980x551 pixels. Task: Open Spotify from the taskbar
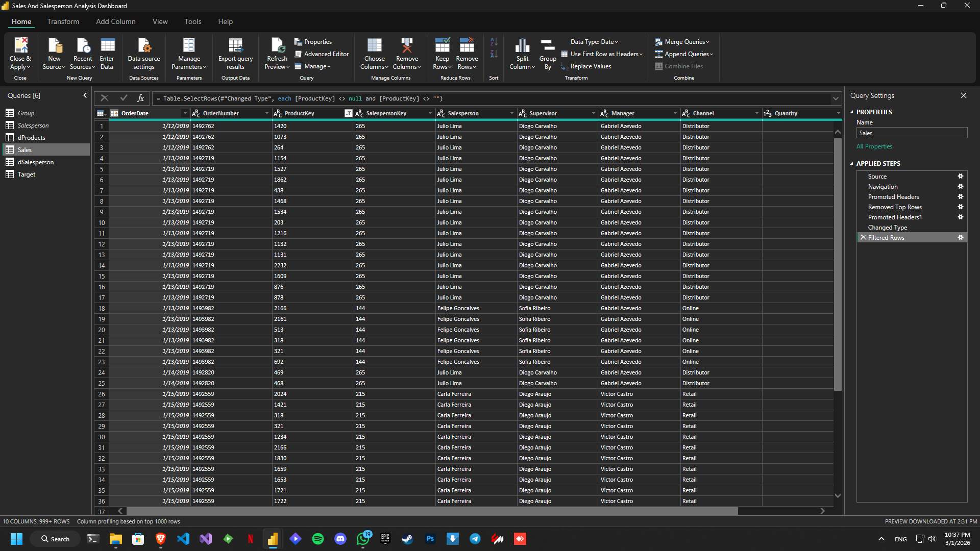click(x=317, y=538)
